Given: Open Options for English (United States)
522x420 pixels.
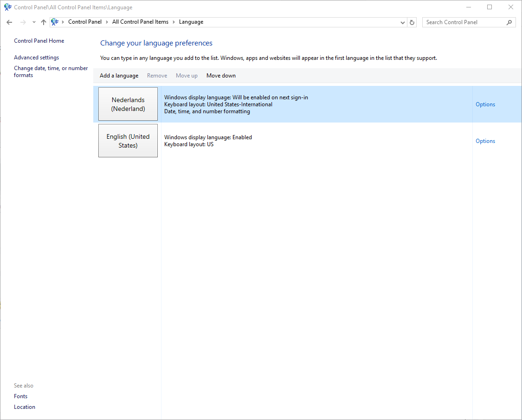Looking at the screenshot, I should [x=485, y=141].
